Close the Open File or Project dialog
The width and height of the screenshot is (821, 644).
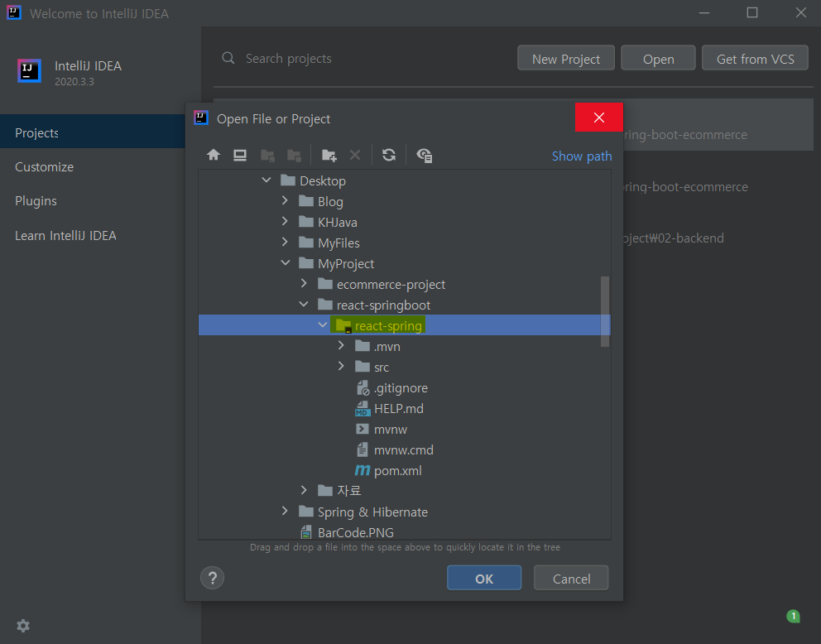coord(599,118)
